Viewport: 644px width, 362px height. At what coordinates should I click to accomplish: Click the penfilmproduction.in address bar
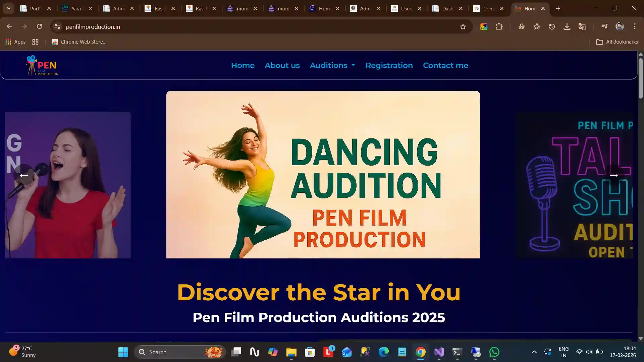(x=235, y=26)
